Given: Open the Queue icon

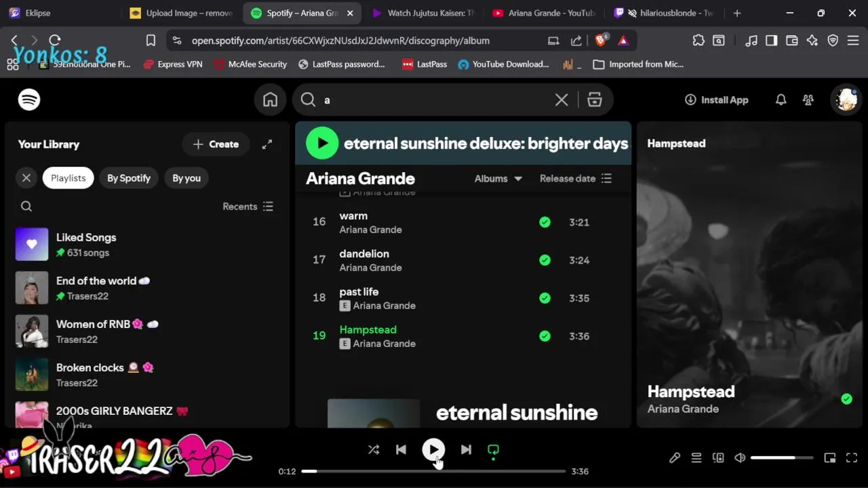Looking at the screenshot, I should 696,458.
